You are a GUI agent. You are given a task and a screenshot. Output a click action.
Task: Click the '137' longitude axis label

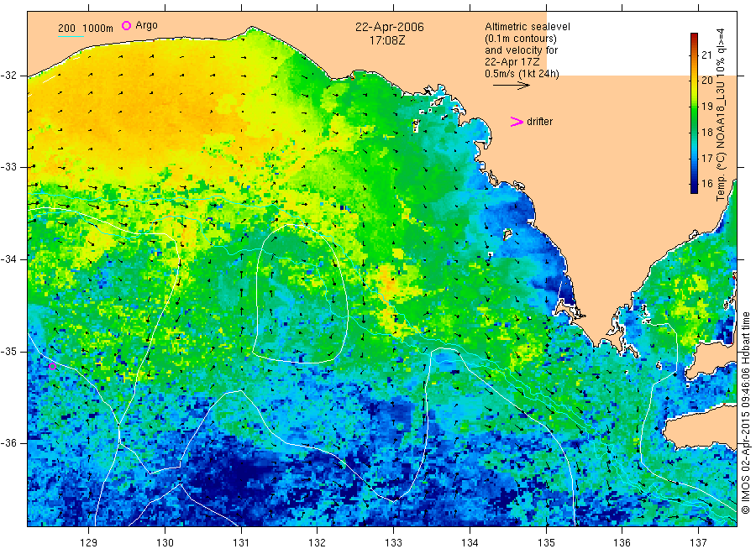[x=699, y=543]
